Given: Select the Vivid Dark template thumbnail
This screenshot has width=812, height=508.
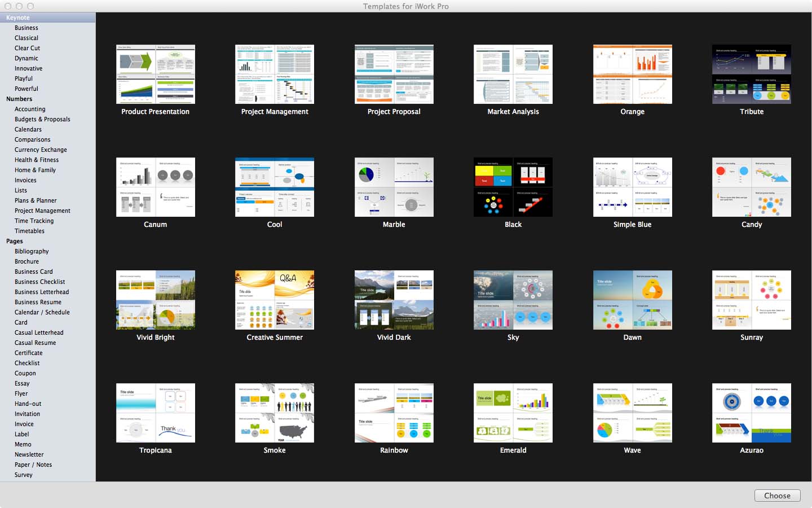Looking at the screenshot, I should pos(394,300).
